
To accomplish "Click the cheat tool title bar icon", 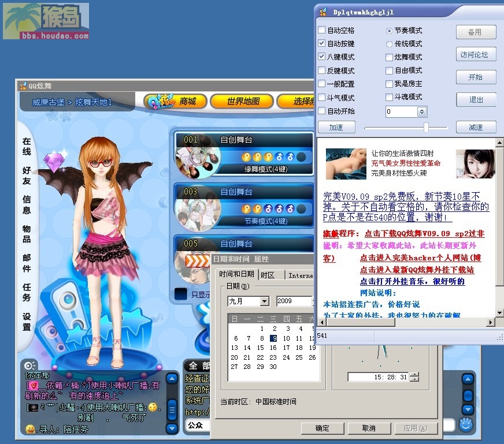I will click(323, 12).
